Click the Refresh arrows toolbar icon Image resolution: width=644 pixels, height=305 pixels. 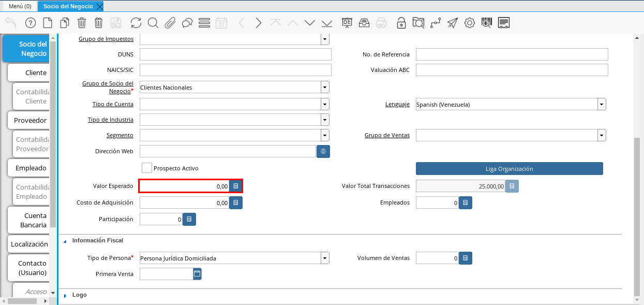(x=136, y=23)
